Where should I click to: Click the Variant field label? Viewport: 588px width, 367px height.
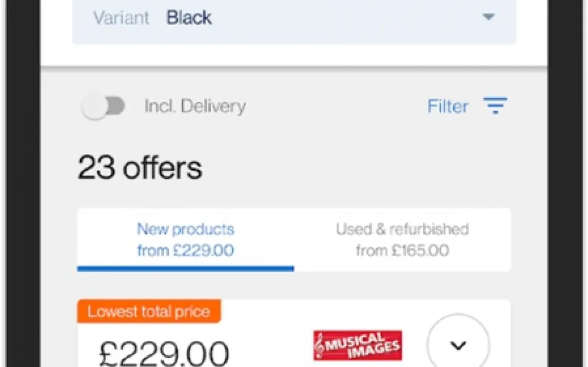pyautogui.click(x=122, y=18)
